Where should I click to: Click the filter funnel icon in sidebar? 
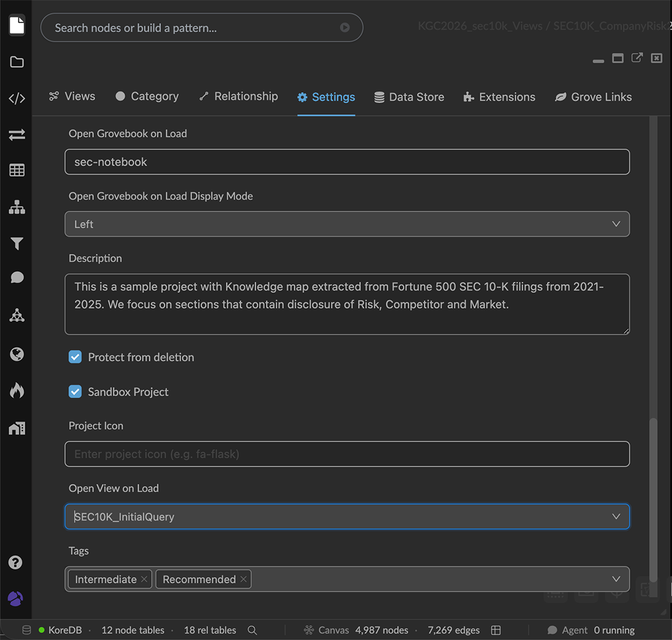point(17,243)
